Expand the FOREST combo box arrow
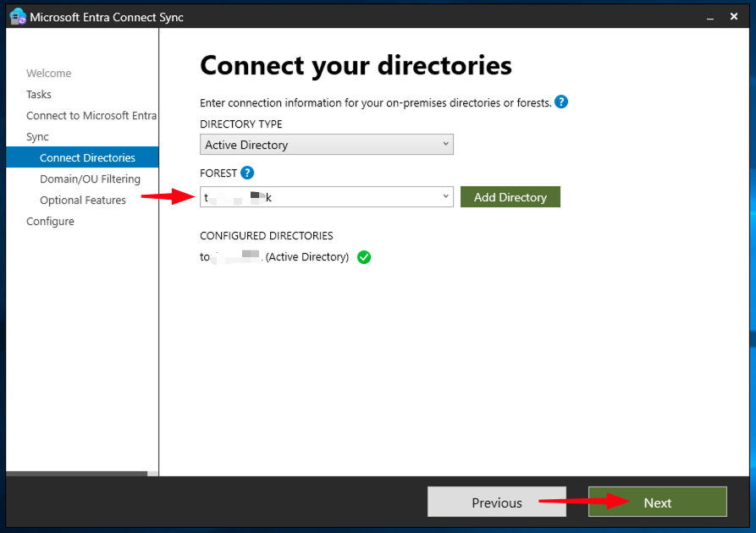The height and width of the screenshot is (533, 756). (x=445, y=196)
